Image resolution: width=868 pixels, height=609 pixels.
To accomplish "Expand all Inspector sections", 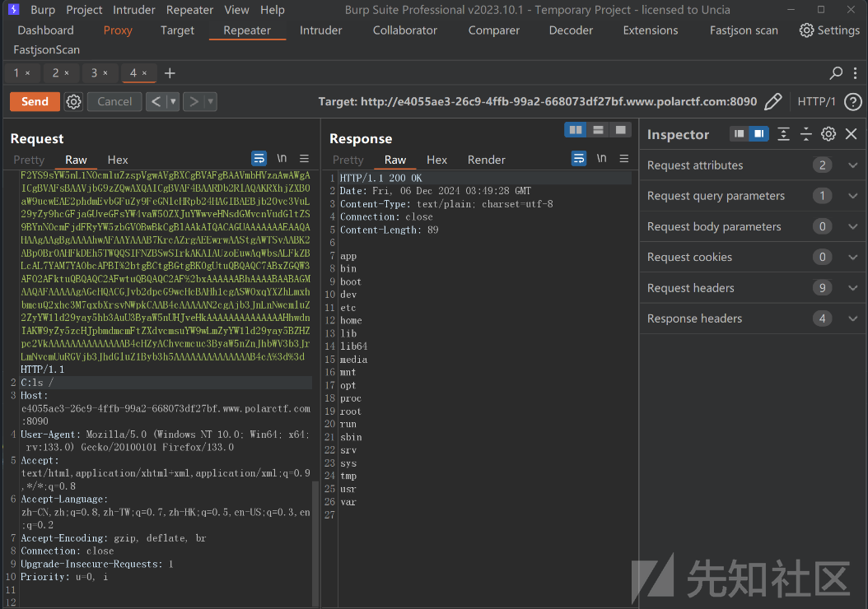I will 783,134.
